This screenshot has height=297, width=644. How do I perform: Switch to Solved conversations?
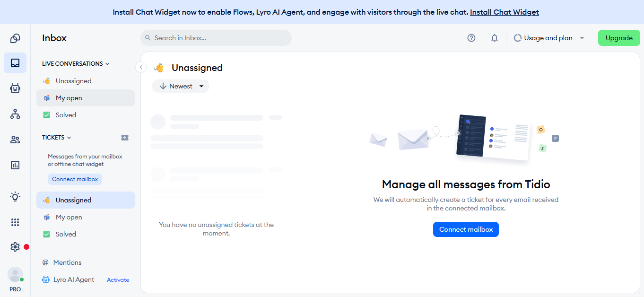click(66, 114)
